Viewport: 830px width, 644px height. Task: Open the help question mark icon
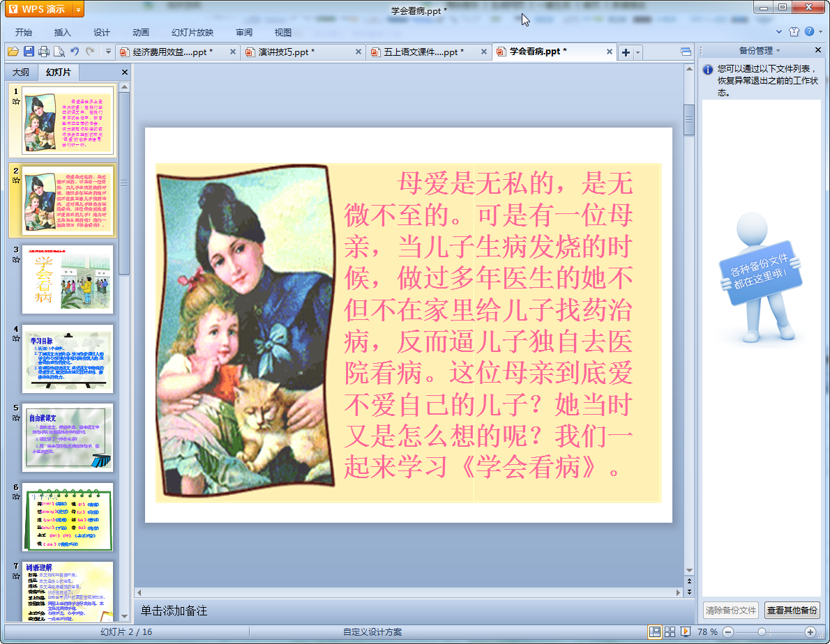coord(809,32)
